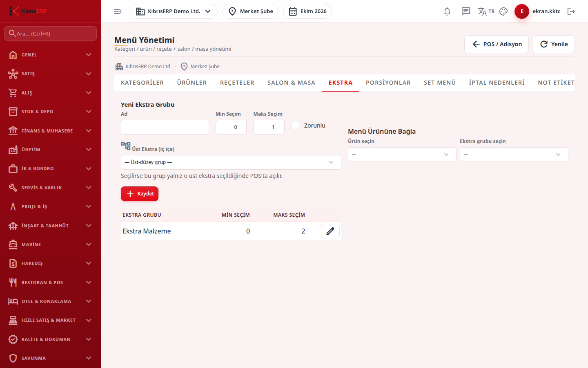Click the sidebar search box Ara
588x368 pixels.
click(51, 34)
